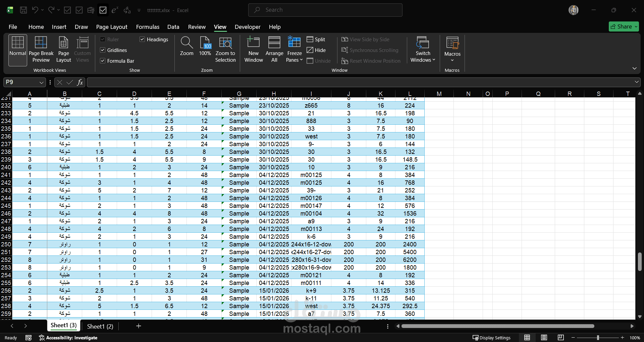This screenshot has height=342, width=644.
Task: Add a new sheet with plus button
Action: 138,326
